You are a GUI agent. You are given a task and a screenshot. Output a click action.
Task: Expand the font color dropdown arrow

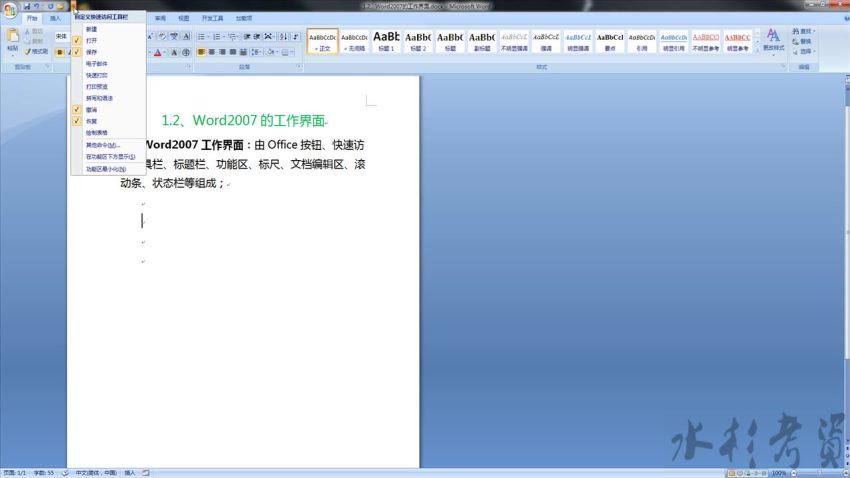[164, 53]
